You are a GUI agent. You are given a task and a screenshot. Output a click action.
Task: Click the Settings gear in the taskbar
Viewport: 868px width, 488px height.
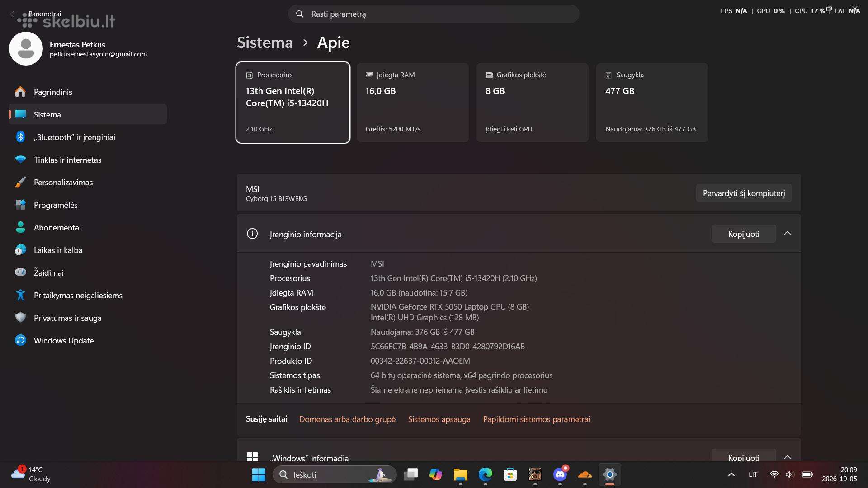click(x=610, y=474)
